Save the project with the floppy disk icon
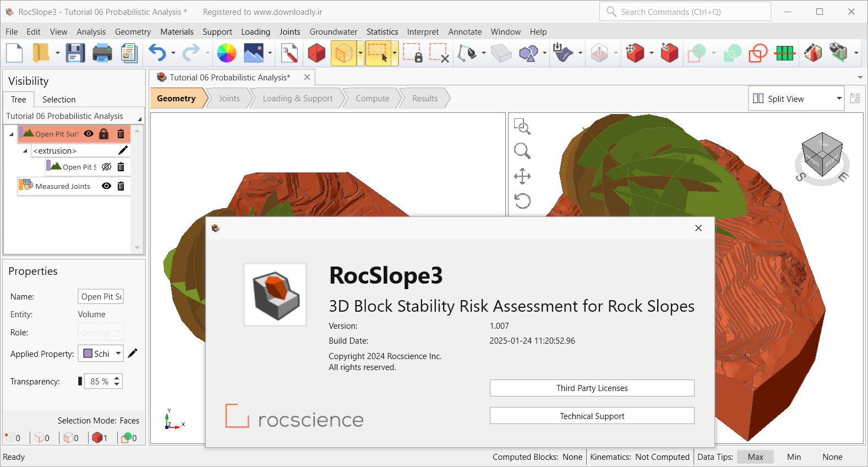 pos(75,53)
